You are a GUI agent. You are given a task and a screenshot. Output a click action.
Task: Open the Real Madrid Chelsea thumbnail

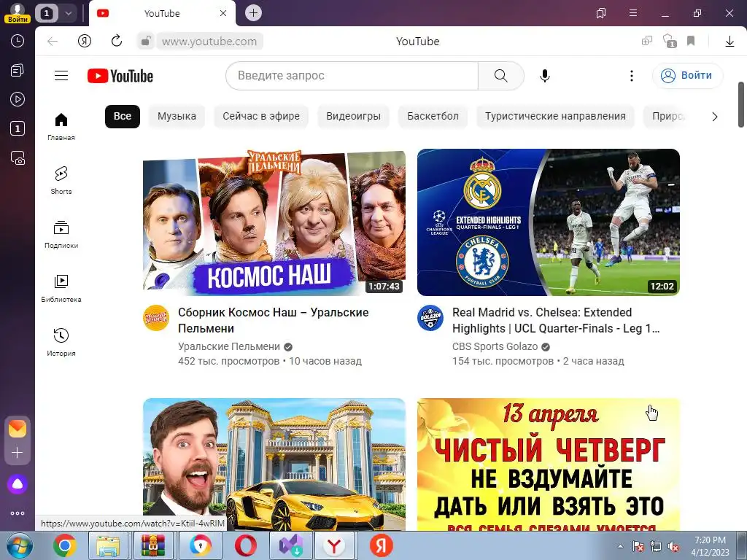549,222
